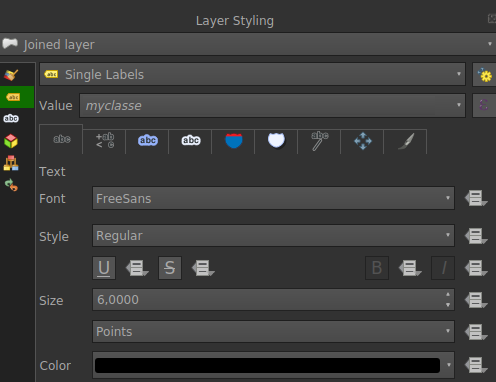The width and height of the screenshot is (496, 382).
Task: Switch to the Placement tab
Action: [362, 141]
